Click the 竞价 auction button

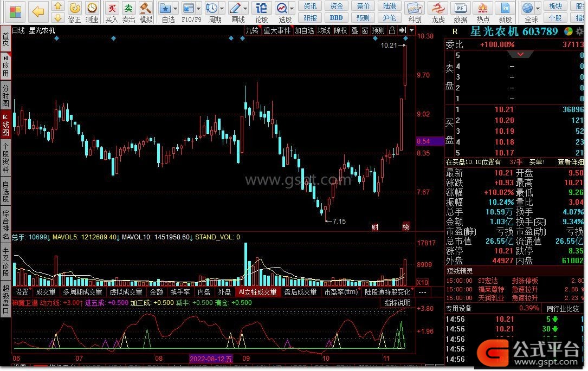click(363, 6)
